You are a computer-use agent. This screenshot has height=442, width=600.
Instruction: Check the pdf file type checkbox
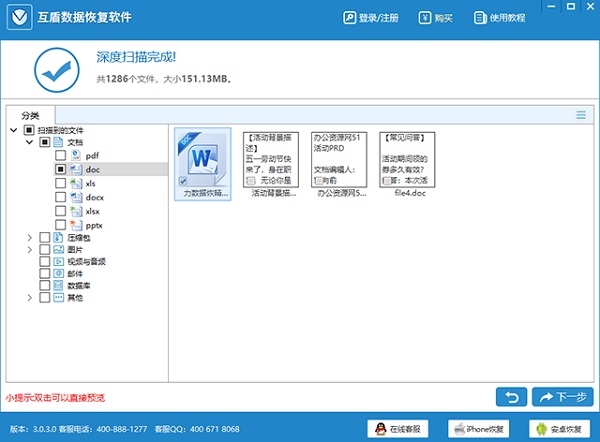[x=61, y=156]
